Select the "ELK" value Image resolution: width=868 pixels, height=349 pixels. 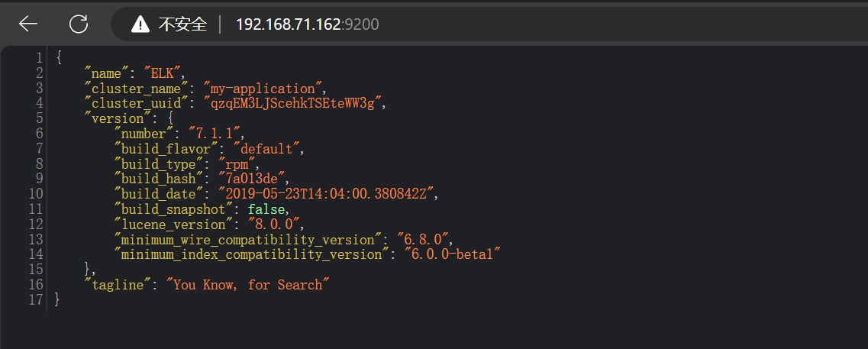click(x=162, y=73)
